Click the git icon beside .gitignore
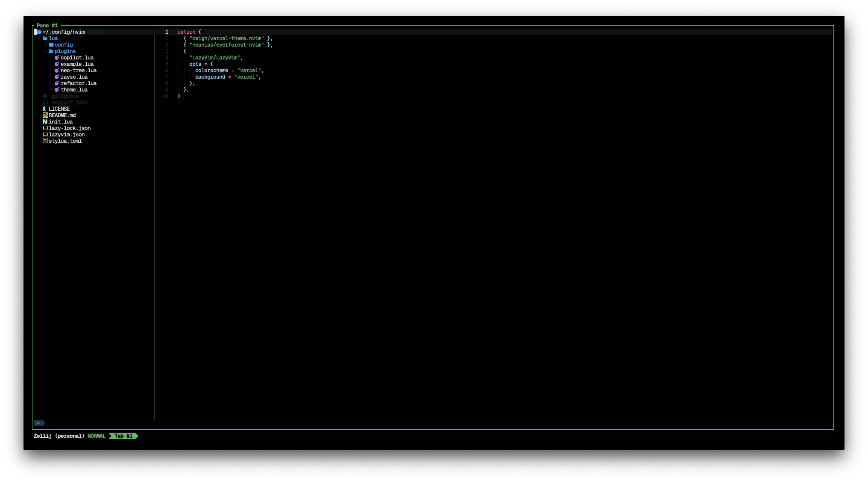Viewport: 868px width, 481px height. [x=45, y=96]
